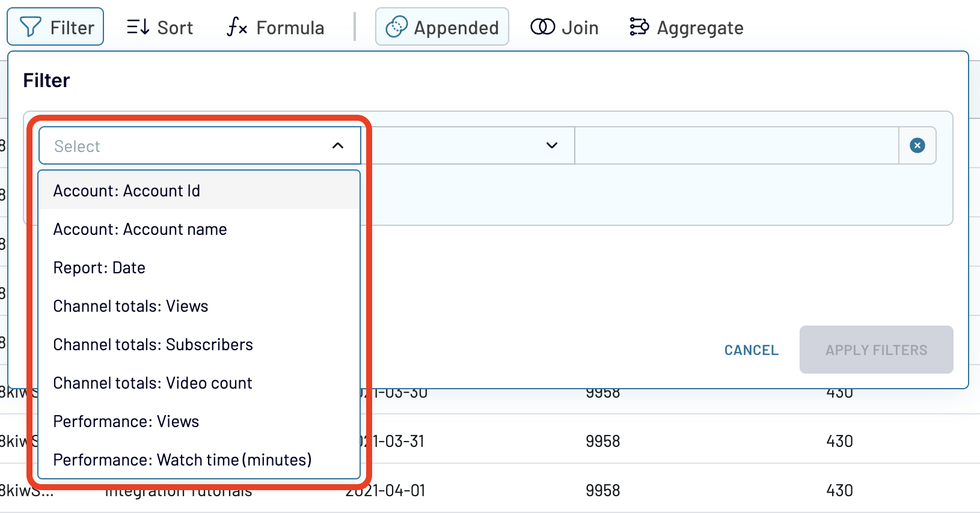Click the Join overlapping circles icon

542,27
